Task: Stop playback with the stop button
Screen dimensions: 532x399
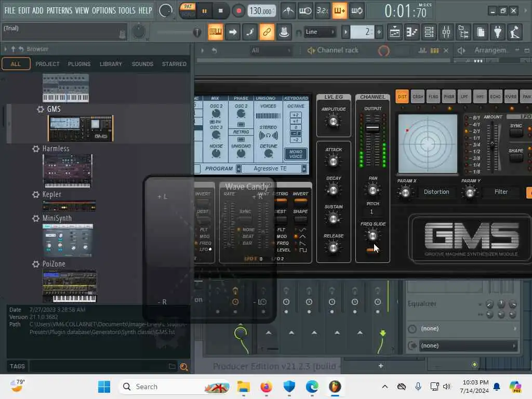Action: (220, 11)
